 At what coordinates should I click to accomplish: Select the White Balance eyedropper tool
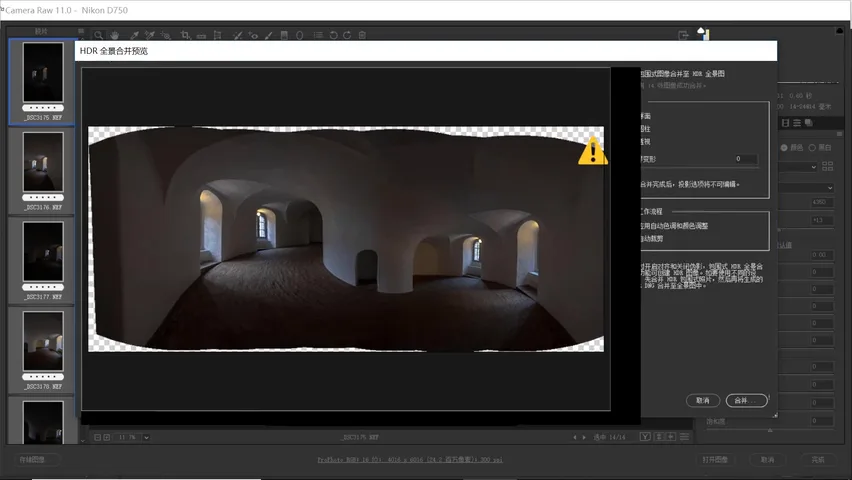click(x=134, y=35)
